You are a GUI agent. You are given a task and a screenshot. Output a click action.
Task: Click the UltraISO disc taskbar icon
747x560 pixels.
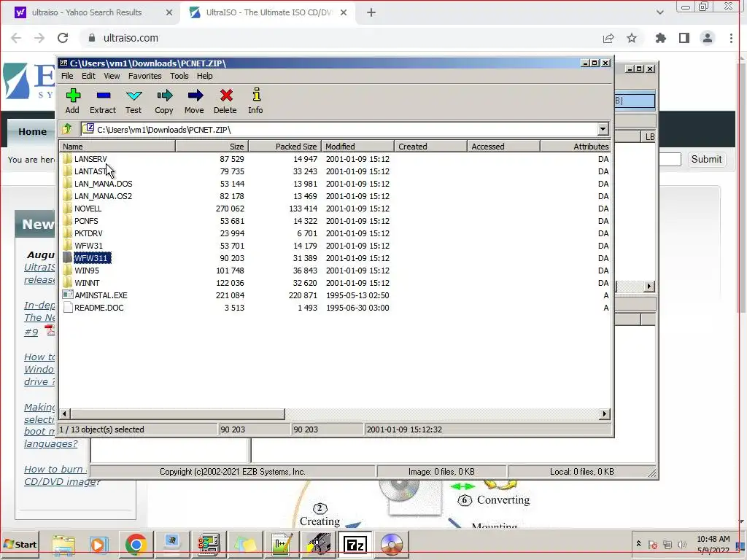point(392,544)
